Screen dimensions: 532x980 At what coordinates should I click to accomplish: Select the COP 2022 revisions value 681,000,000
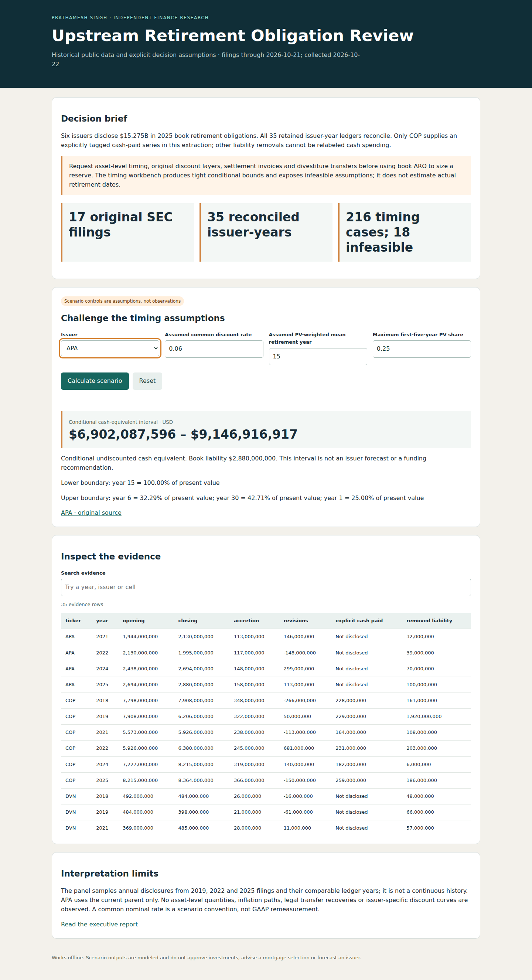coord(299,748)
